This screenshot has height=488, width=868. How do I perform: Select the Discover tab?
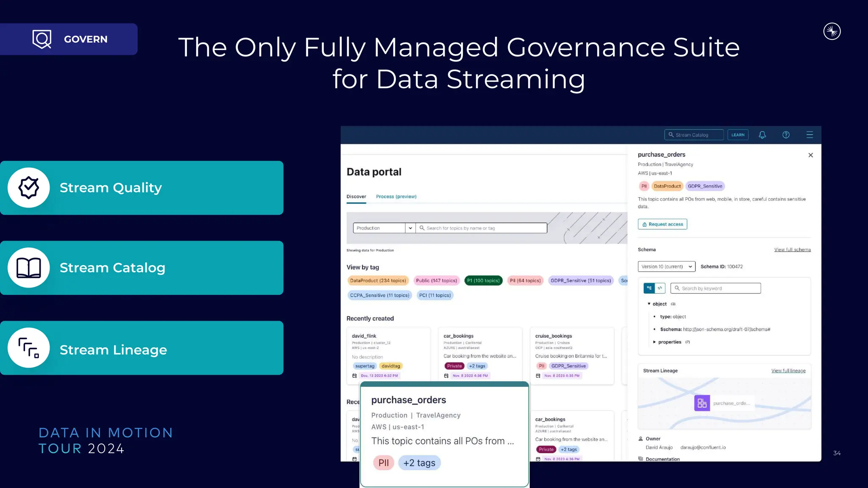coord(356,197)
